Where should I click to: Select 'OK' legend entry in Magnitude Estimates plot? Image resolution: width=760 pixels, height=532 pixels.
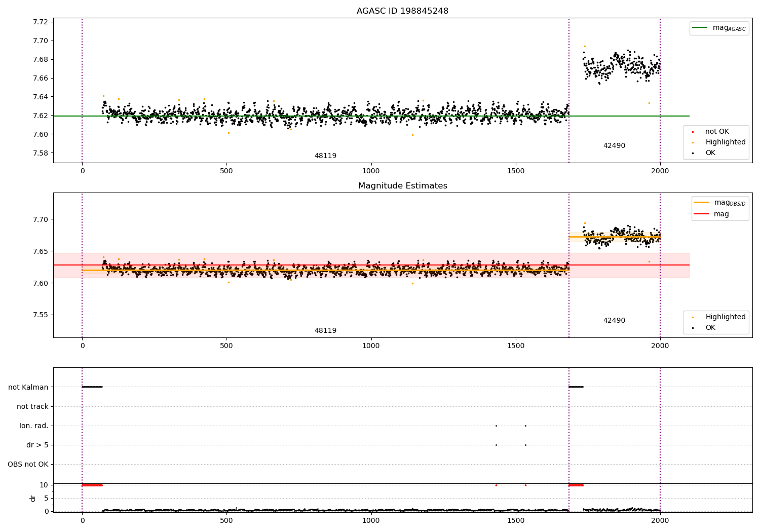(710, 328)
